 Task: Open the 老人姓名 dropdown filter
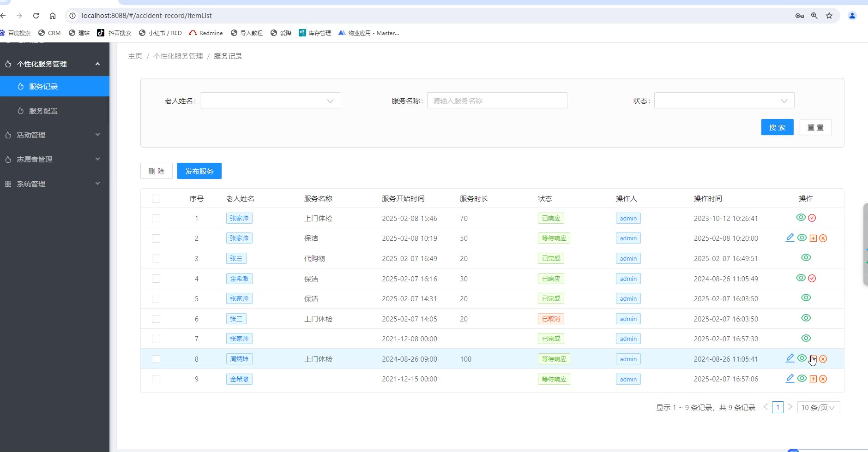270,101
